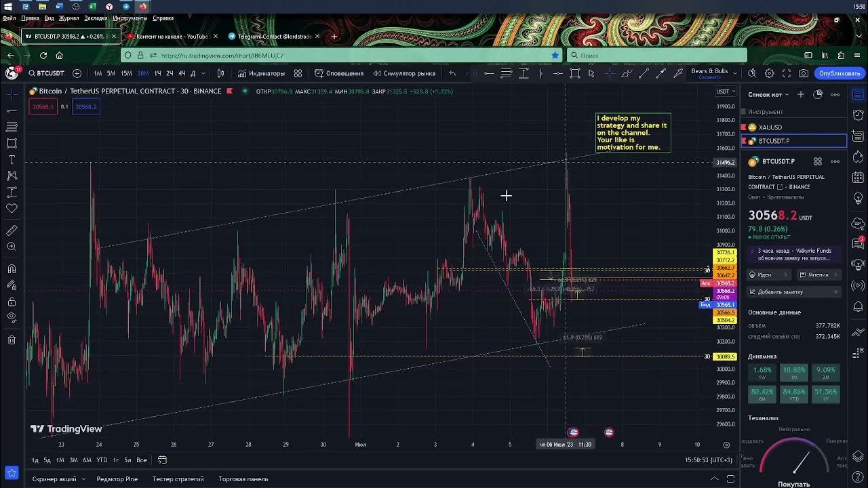Select the 1Ч hourly timeframe
The image size is (868, 488).
click(x=157, y=73)
